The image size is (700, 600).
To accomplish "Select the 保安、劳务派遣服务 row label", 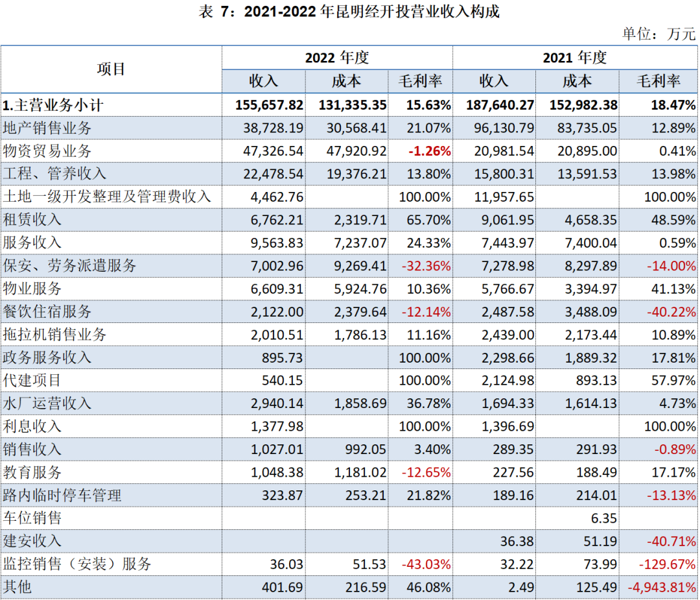I will coord(70,266).
